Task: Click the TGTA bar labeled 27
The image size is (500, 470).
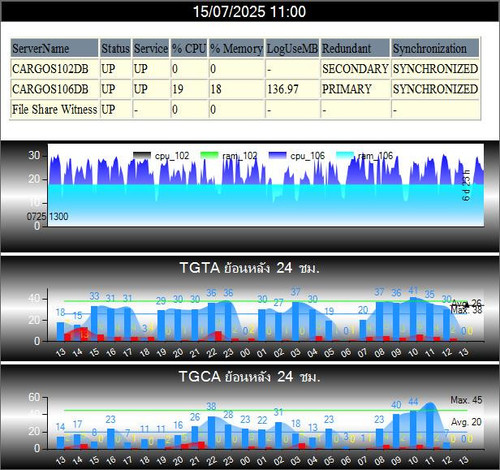Action: pos(278,327)
